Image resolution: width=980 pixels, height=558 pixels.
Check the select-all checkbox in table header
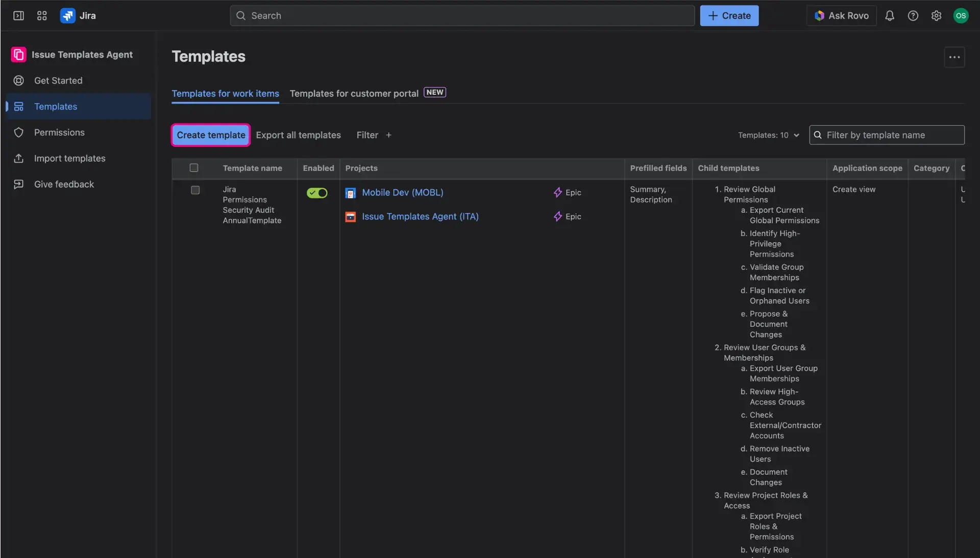[194, 168]
